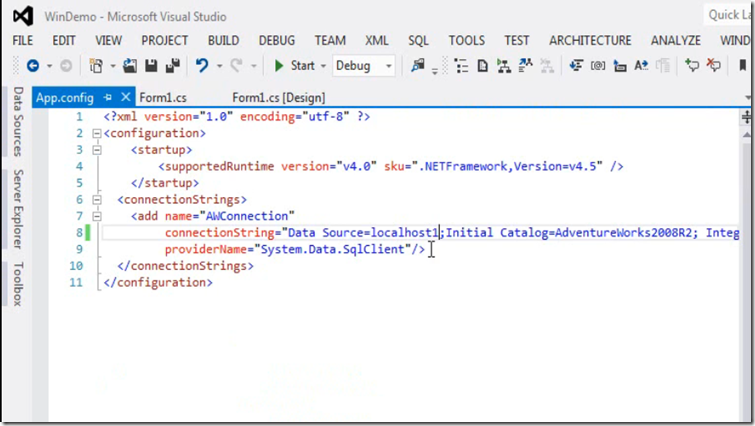
Task: Save the file with the single floppy icon
Action: (x=151, y=65)
